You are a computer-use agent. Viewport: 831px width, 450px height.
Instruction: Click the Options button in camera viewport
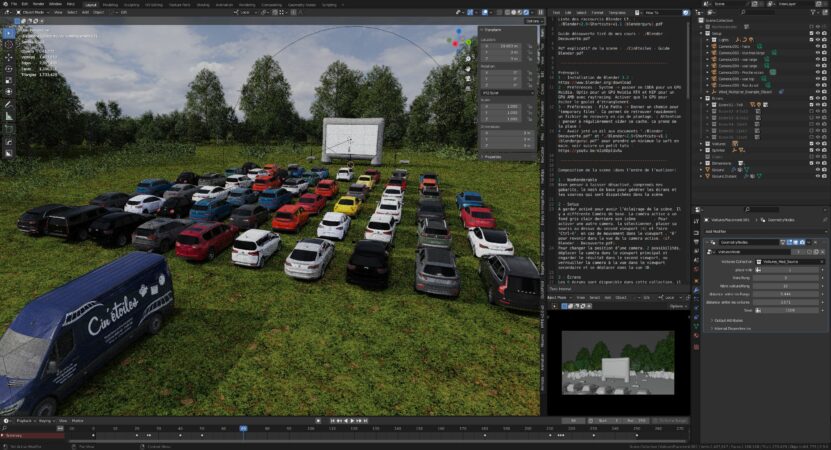point(676,306)
